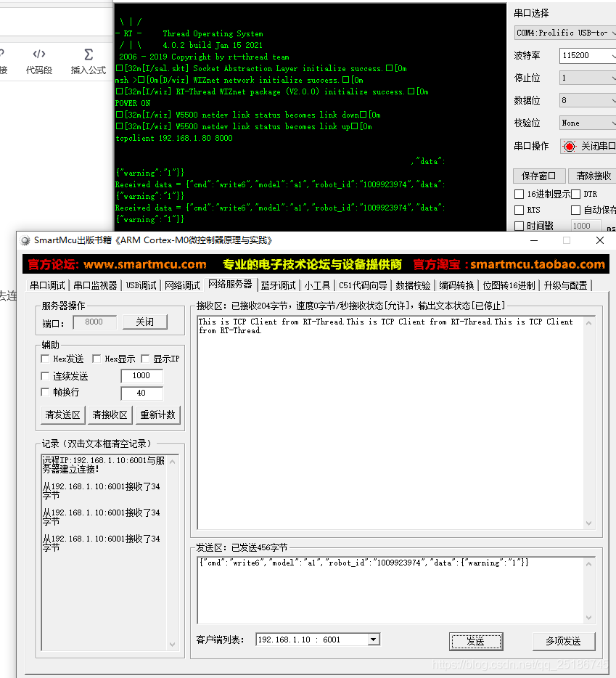
Task: Click the 关闭串口 button
Action: coord(588,147)
